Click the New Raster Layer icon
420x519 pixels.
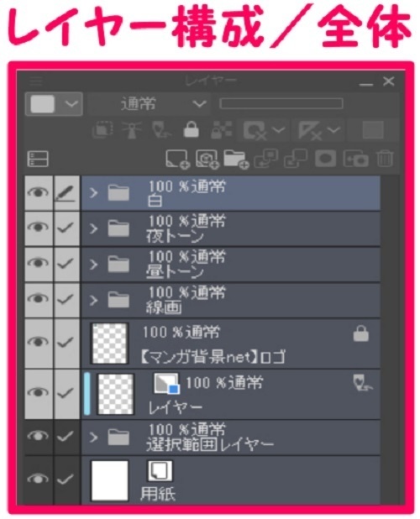[178, 160]
